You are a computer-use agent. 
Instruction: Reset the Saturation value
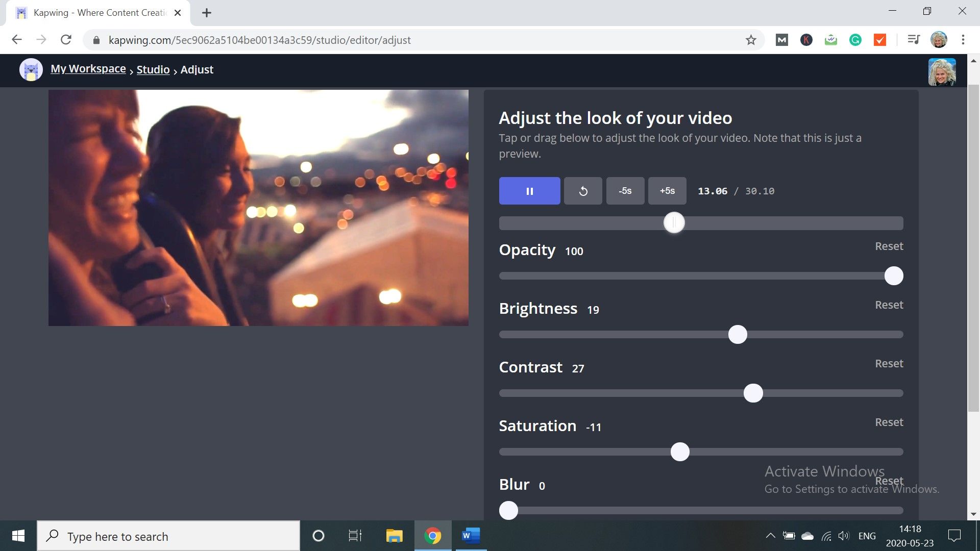[889, 422]
